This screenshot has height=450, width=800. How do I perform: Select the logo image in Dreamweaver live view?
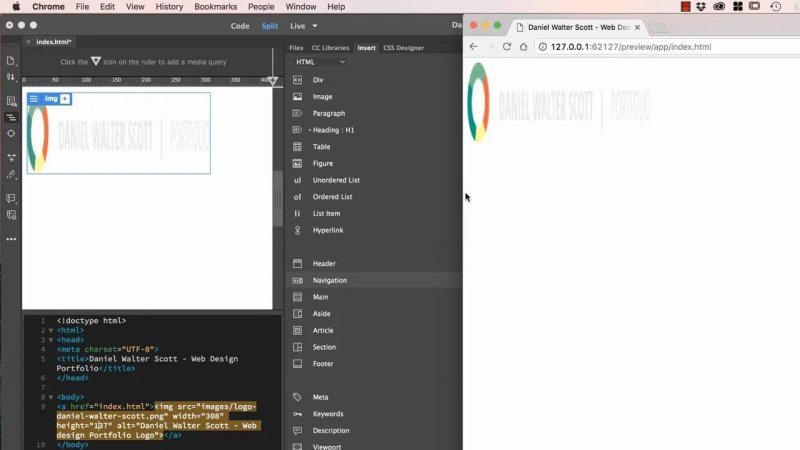point(119,134)
